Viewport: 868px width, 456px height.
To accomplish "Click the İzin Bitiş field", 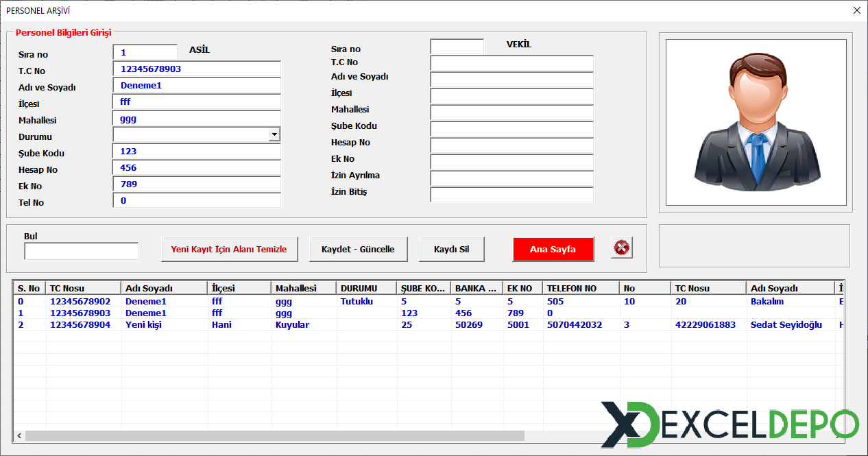I will coord(511,195).
